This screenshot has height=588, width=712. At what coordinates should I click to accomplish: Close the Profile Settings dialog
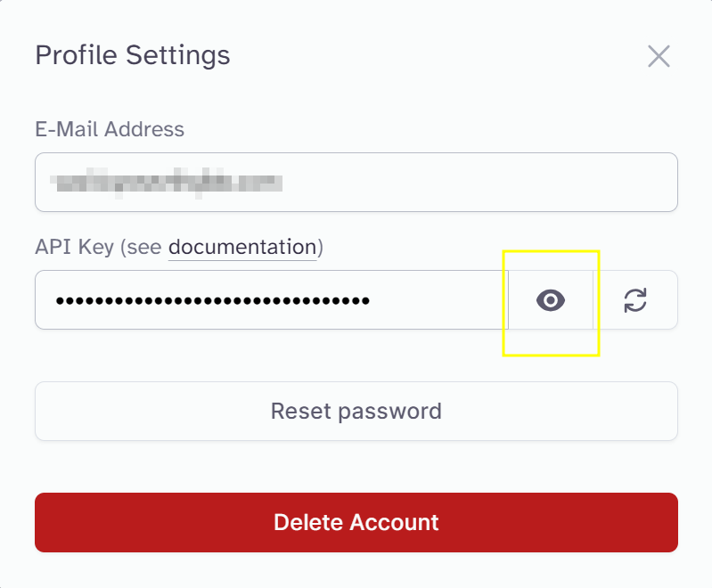tap(659, 57)
